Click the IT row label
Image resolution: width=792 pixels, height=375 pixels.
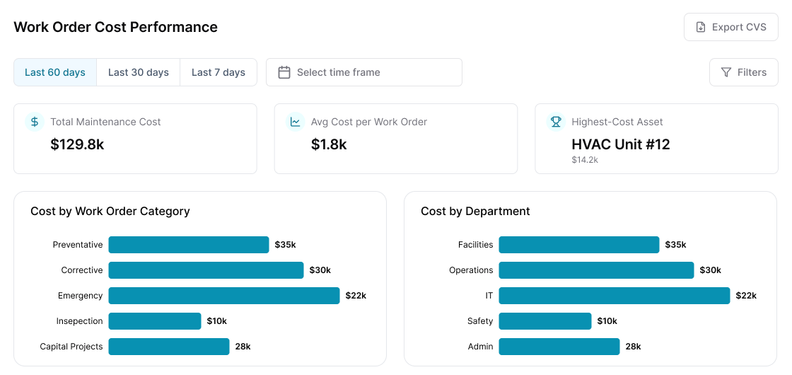[x=489, y=296]
